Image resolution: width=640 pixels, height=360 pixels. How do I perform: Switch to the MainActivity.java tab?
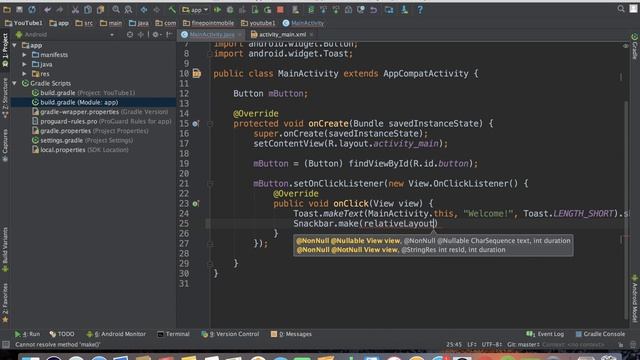(x=211, y=35)
